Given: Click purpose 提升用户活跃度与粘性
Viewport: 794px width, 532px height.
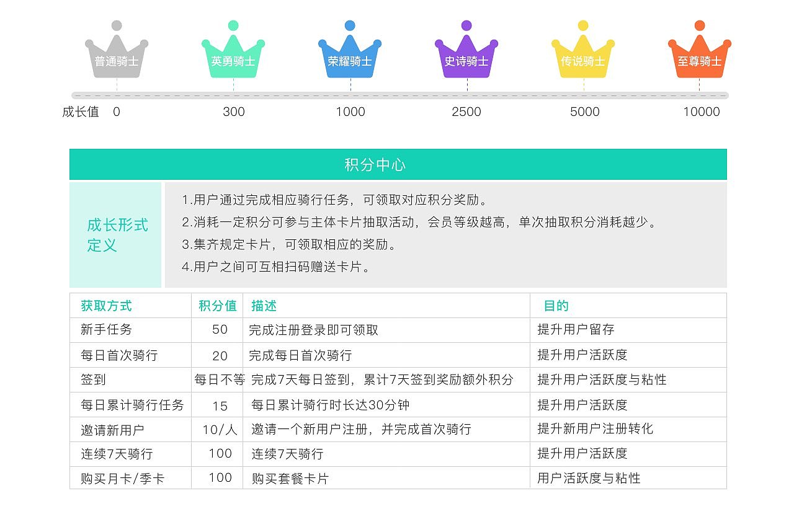Looking at the screenshot, I should pyautogui.click(x=602, y=379).
